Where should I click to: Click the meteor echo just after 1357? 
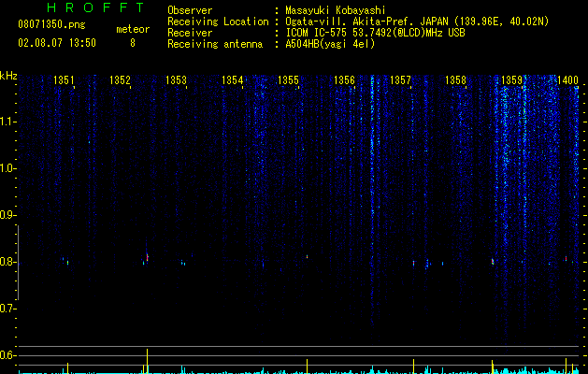(413, 263)
